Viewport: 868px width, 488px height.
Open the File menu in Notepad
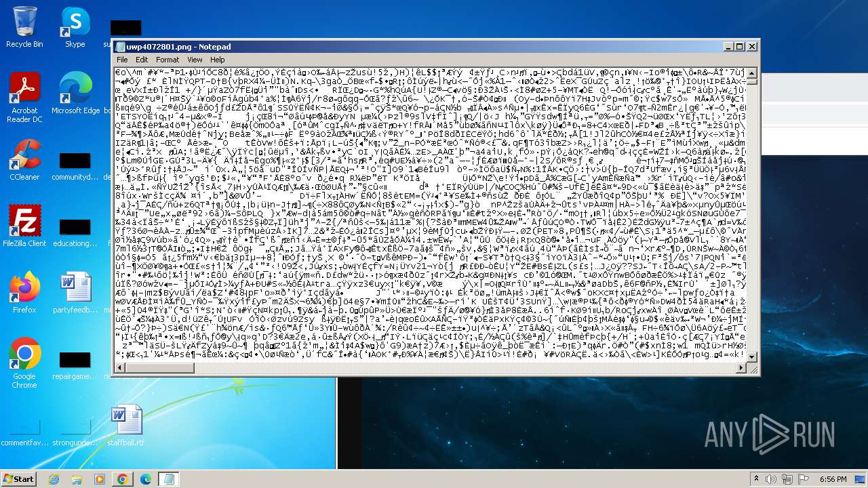click(122, 60)
